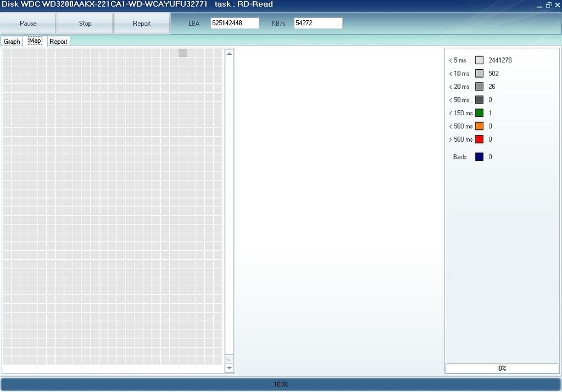Viewport: 562px width, 392px height.
Task: Focus the LBA value field
Action: (x=235, y=23)
